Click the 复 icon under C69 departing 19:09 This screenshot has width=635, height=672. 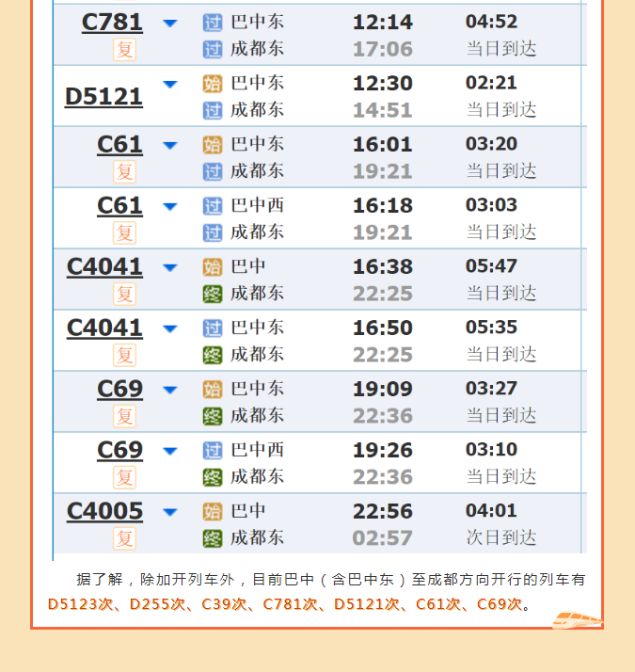click(x=124, y=416)
